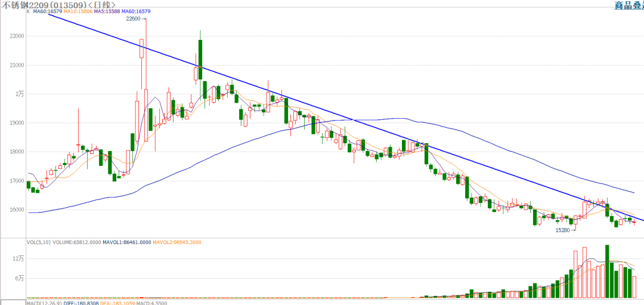
Task: Click the 6万 volume axis label
Action: (x=20, y=278)
